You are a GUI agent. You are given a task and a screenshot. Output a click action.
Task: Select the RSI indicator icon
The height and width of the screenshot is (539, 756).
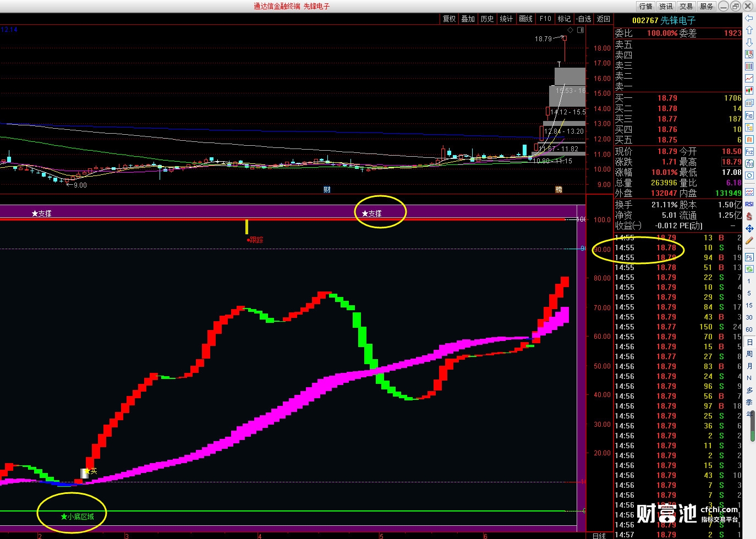[x=749, y=204]
